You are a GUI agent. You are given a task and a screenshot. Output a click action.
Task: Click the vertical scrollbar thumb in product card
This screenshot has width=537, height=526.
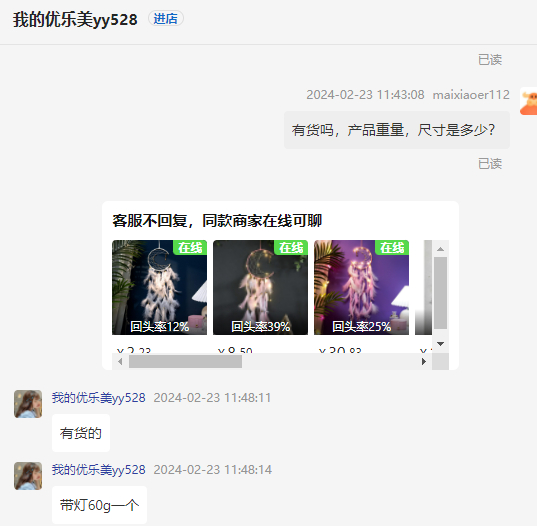(440, 293)
